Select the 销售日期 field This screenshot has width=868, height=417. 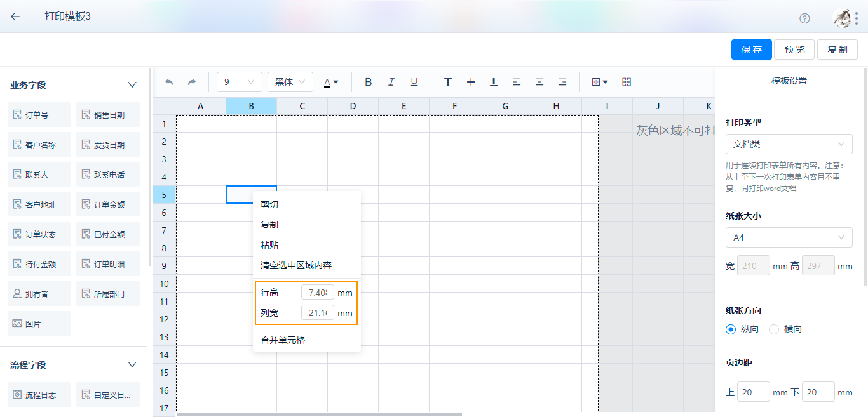pyautogui.click(x=108, y=115)
